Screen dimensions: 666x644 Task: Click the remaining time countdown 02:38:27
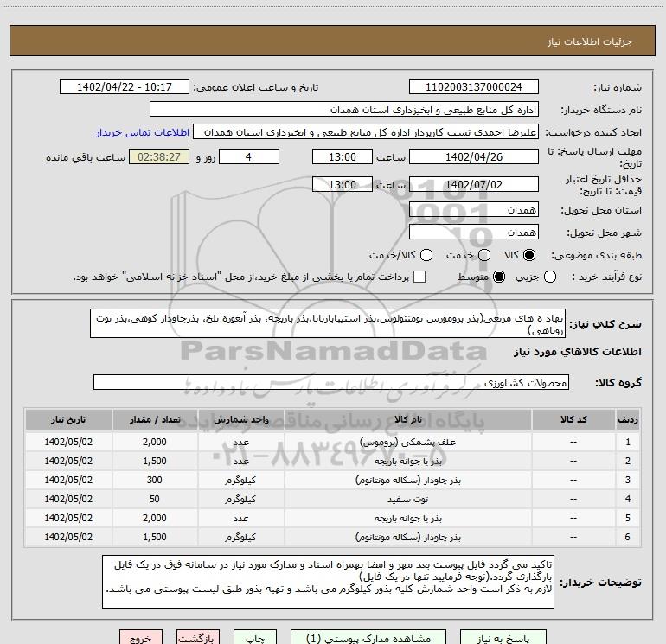159,156
